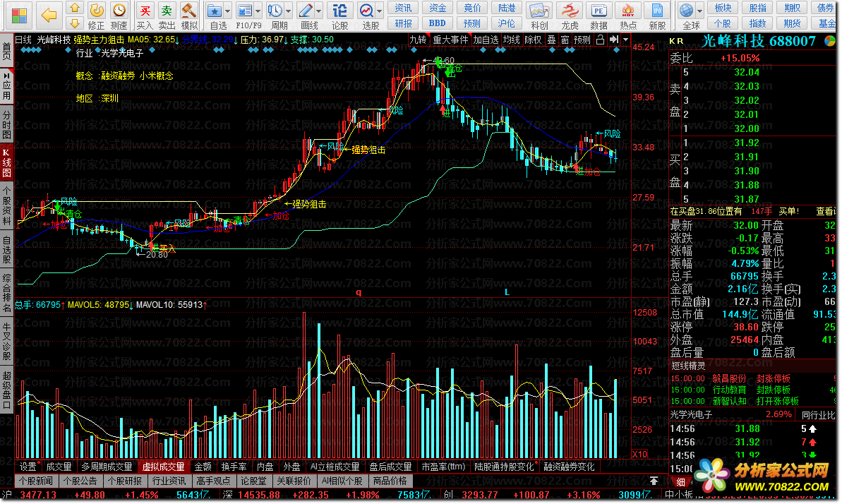Click the 查看 link beside 买单
Screen dimensions: 842x504
826,211
